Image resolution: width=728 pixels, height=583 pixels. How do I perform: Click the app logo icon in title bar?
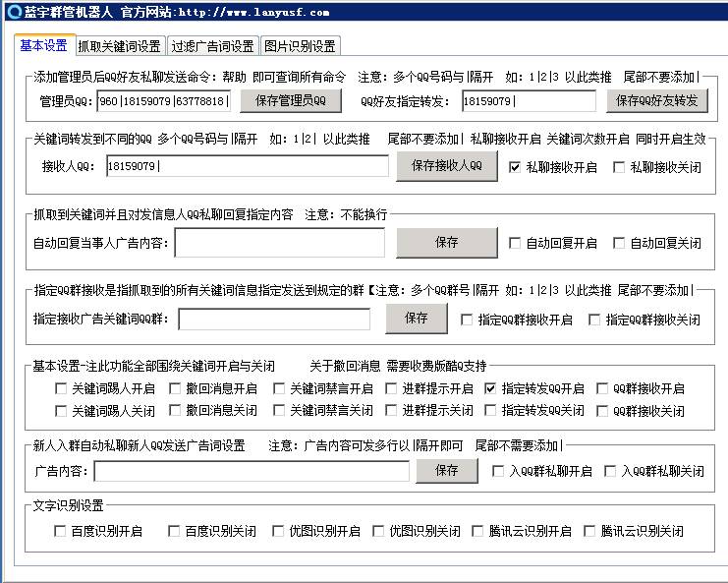(14, 12)
